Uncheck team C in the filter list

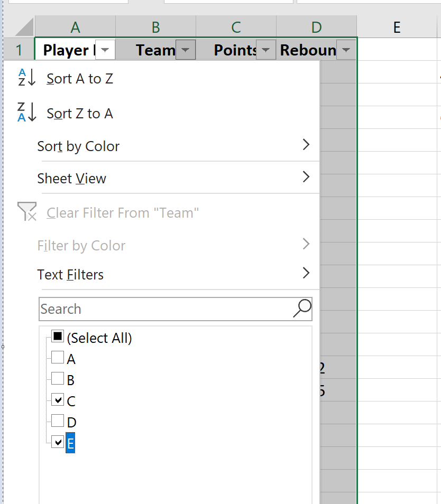click(58, 399)
